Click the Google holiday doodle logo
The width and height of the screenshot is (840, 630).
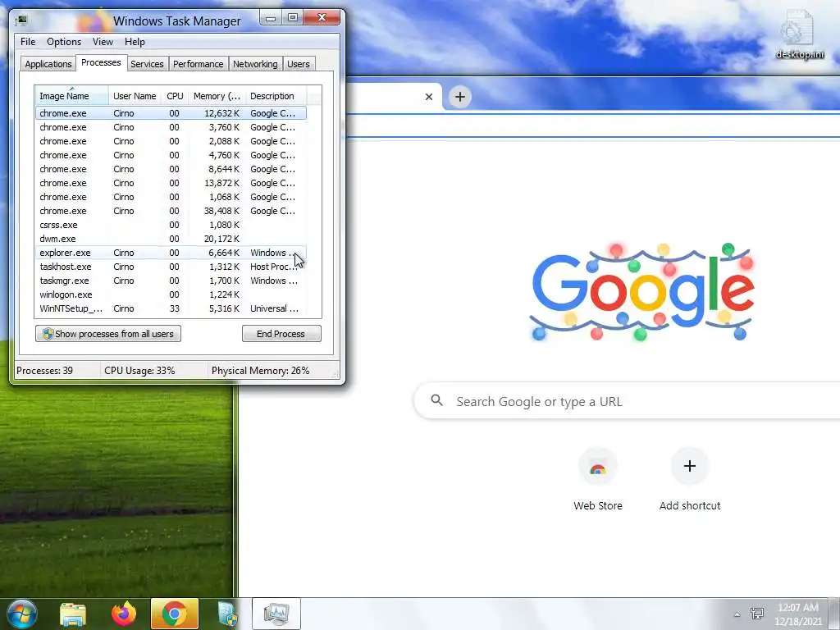(642, 293)
